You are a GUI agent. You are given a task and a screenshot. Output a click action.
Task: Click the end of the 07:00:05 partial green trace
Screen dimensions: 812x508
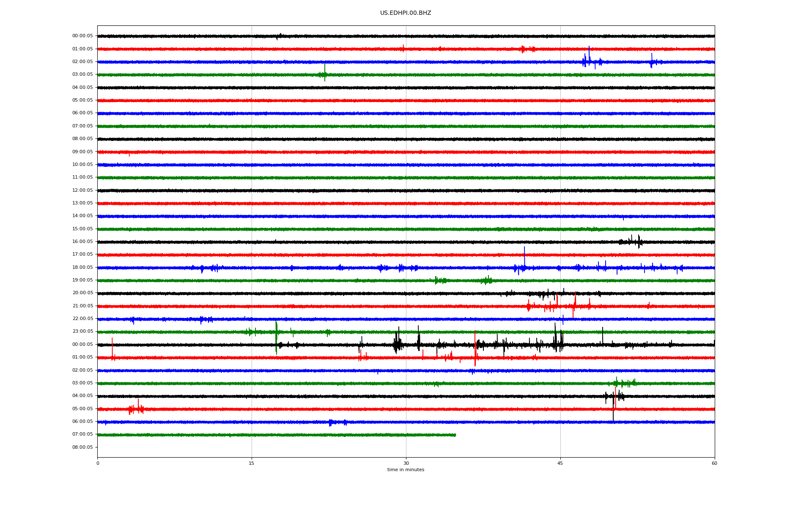pos(455,435)
